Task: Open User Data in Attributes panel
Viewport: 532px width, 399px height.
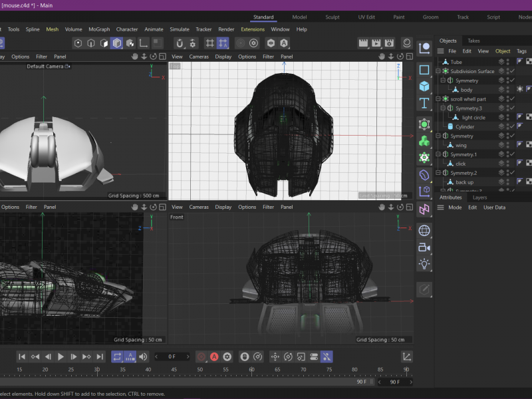Action: [494, 207]
